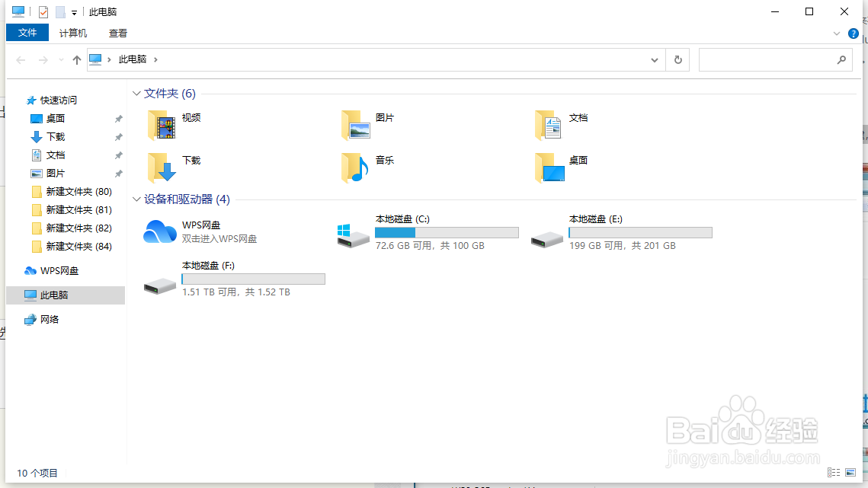Open customize quick access toolbar dropdown
The height and width of the screenshot is (488, 868).
[x=74, y=12]
